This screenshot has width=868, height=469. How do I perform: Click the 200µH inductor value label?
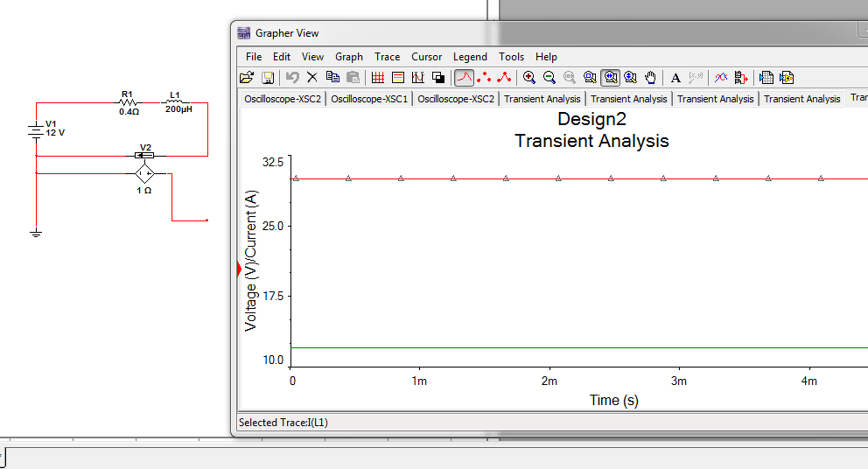coord(178,109)
